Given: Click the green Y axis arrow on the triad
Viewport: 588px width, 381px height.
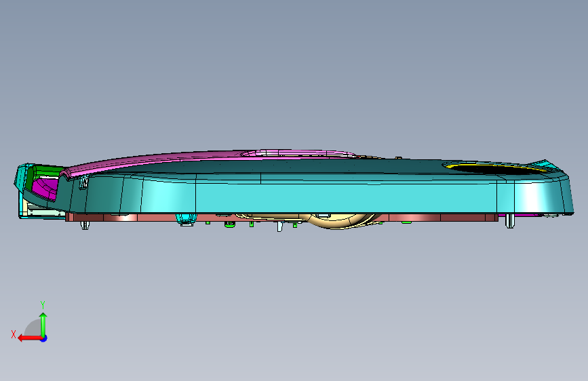Looking at the screenshot, I should point(43,324).
